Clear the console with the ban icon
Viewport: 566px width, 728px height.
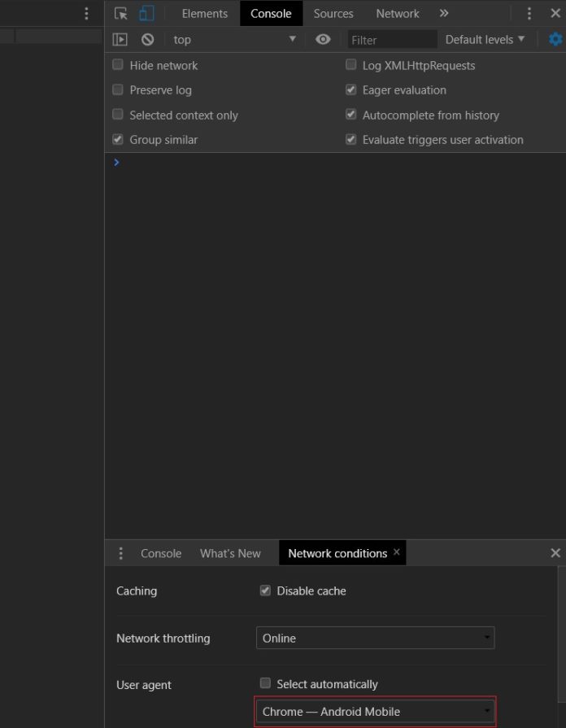147,39
